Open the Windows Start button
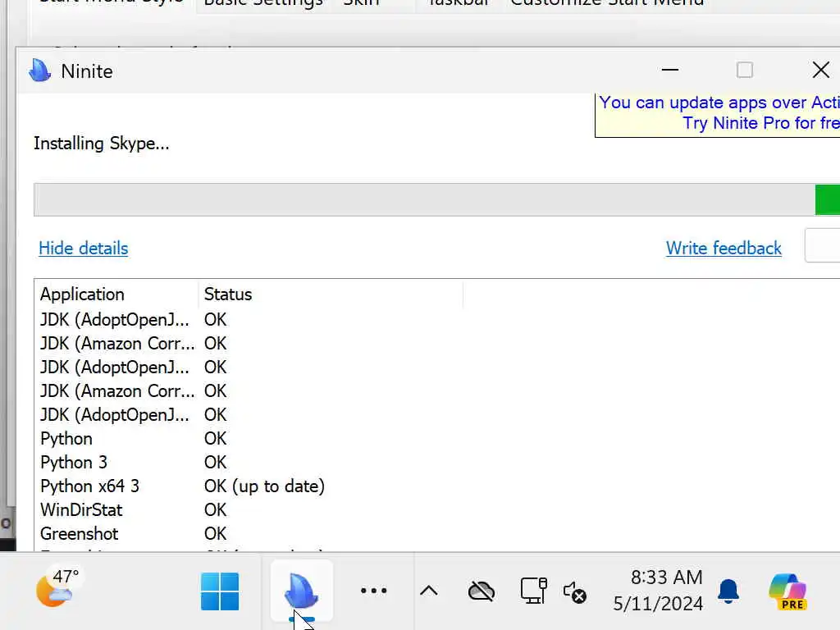 [x=220, y=591]
